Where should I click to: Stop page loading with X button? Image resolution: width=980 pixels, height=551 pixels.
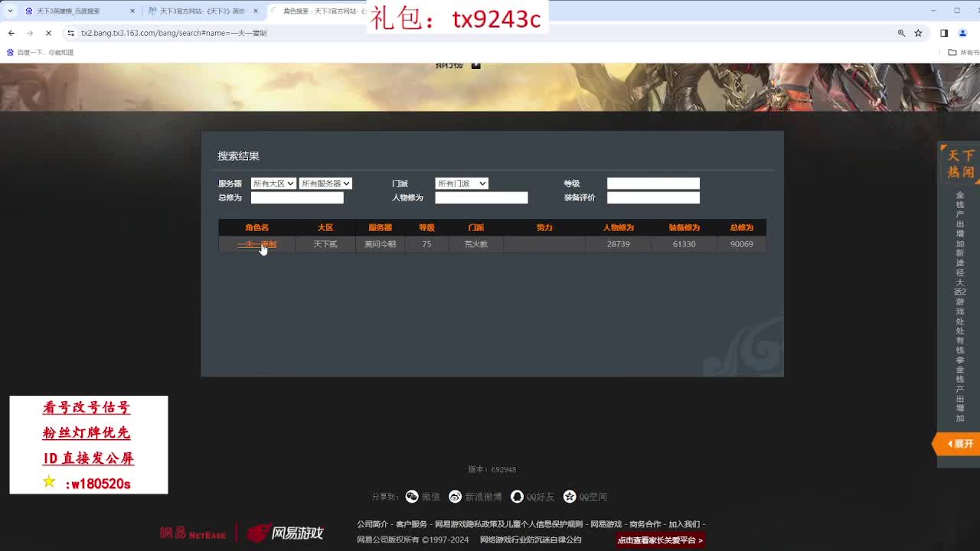click(x=48, y=33)
